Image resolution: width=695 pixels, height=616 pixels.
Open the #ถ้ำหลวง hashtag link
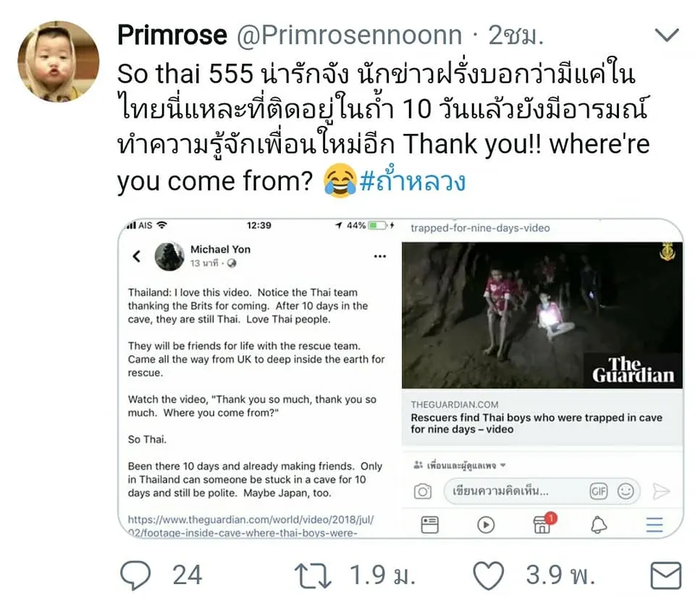(x=413, y=180)
